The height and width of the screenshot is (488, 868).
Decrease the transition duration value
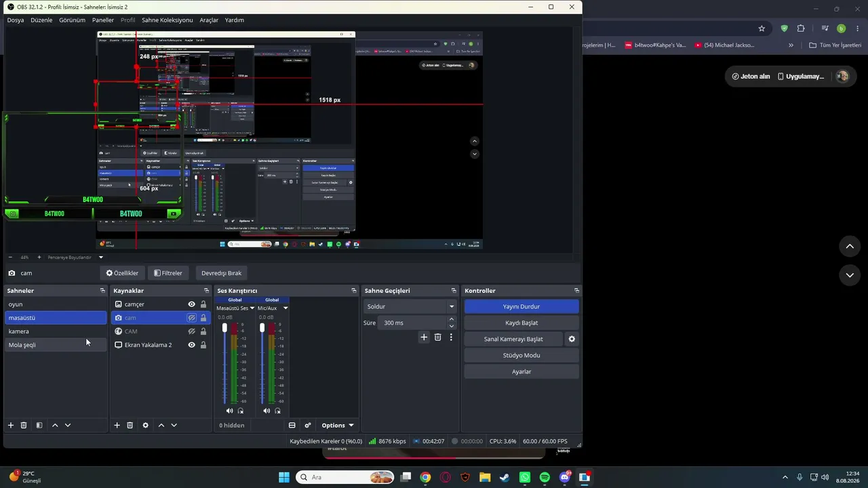[x=452, y=326]
